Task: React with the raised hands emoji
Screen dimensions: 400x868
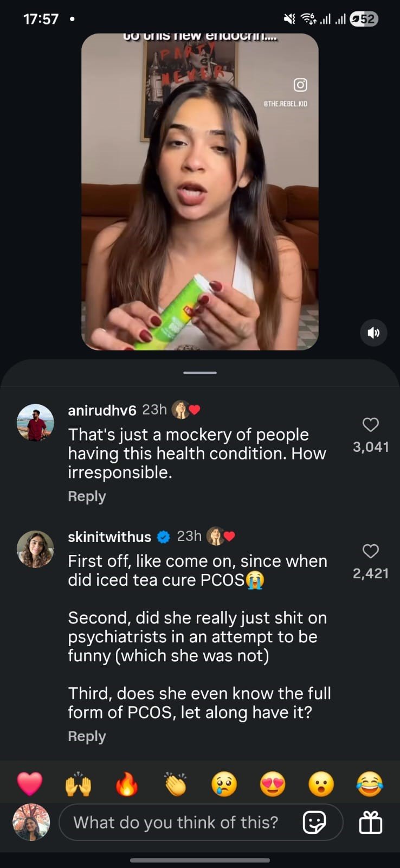Action: (78, 784)
